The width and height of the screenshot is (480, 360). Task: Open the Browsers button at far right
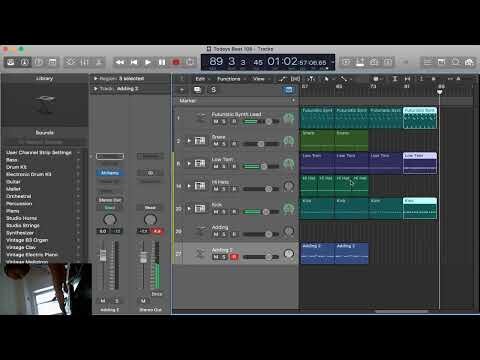(x=469, y=62)
